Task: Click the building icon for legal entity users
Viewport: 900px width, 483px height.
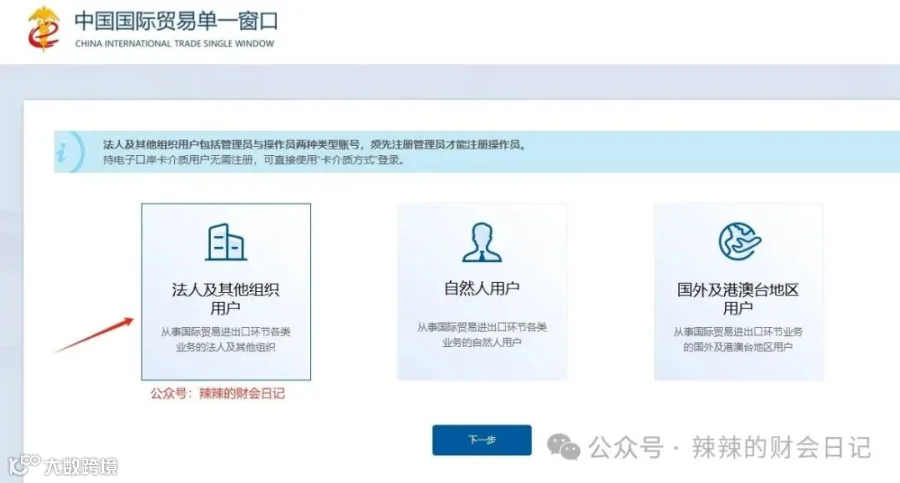Action: [x=226, y=242]
